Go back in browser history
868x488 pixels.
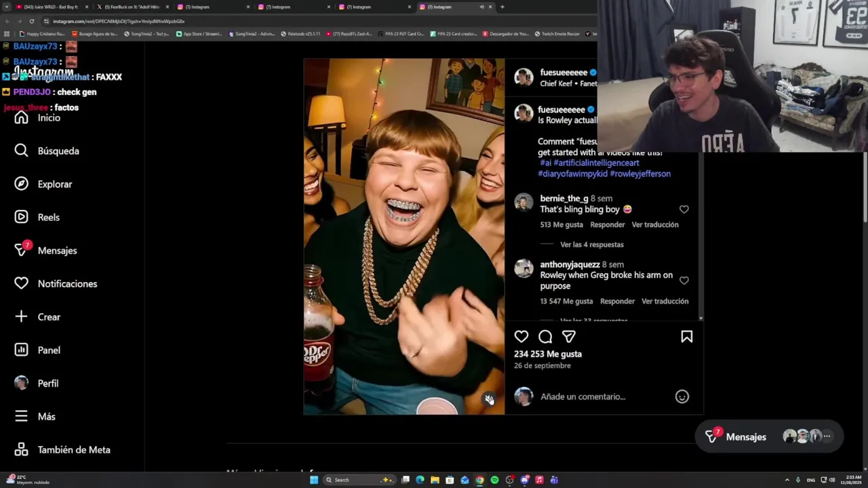[7, 21]
